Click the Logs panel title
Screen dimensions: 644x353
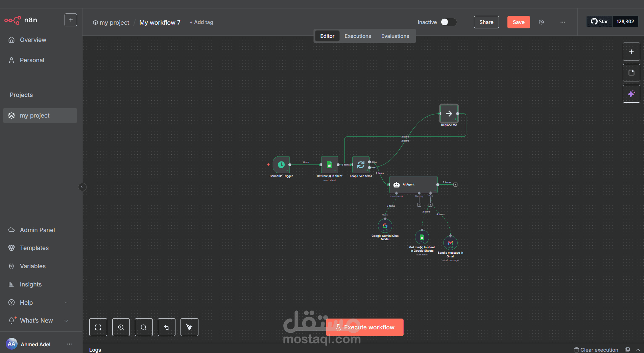[95, 350]
